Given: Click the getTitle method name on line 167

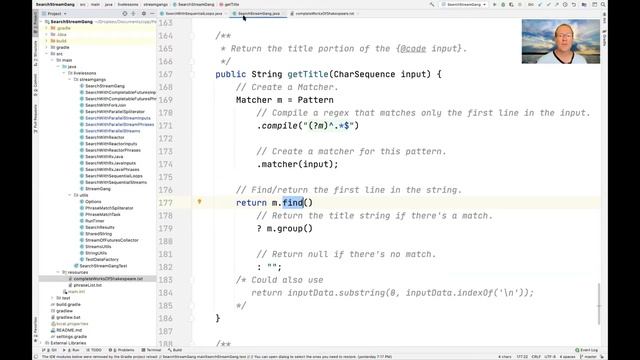Looking at the screenshot, I should point(308,74).
